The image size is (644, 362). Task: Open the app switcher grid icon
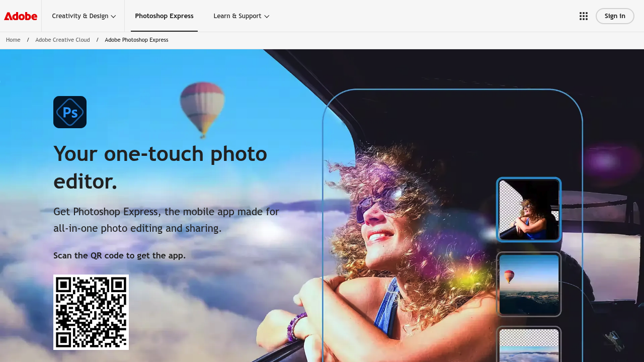tap(584, 16)
